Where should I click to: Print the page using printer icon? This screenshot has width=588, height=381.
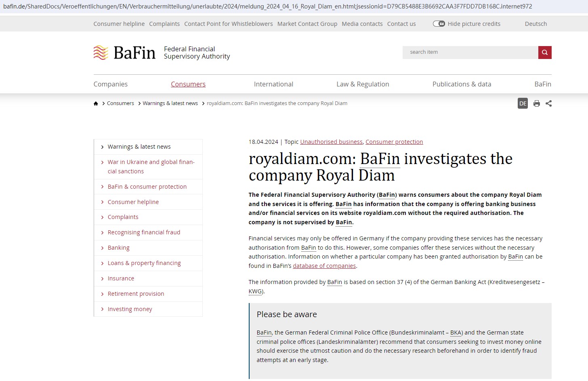[537, 103]
